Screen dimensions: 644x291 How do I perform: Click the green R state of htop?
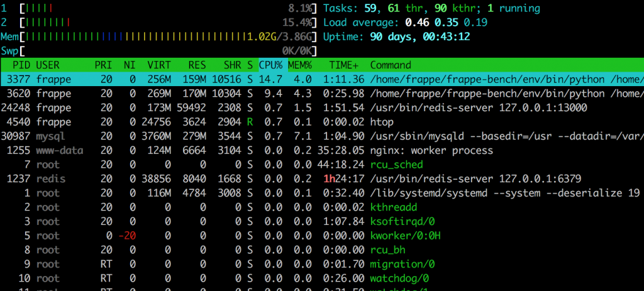pyautogui.click(x=250, y=122)
